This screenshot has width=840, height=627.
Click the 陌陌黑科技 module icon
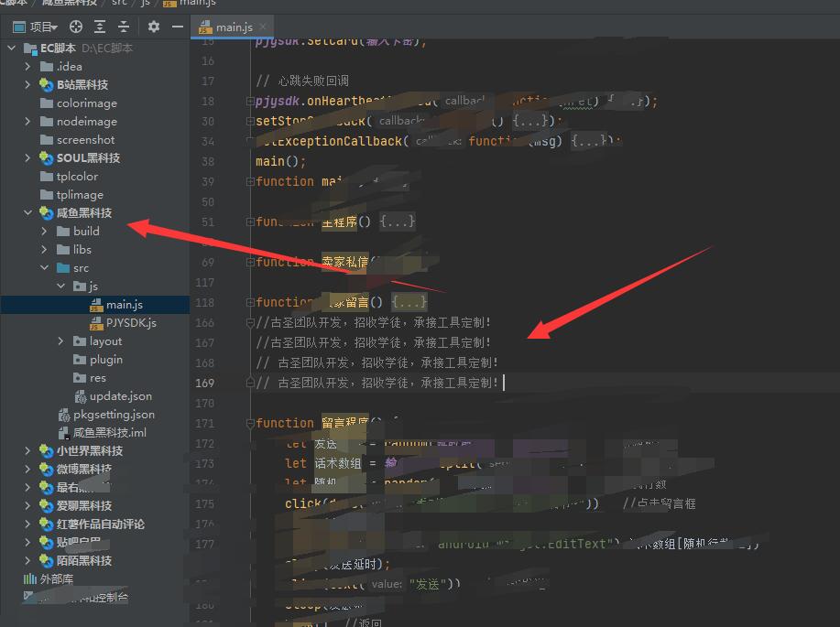46,560
